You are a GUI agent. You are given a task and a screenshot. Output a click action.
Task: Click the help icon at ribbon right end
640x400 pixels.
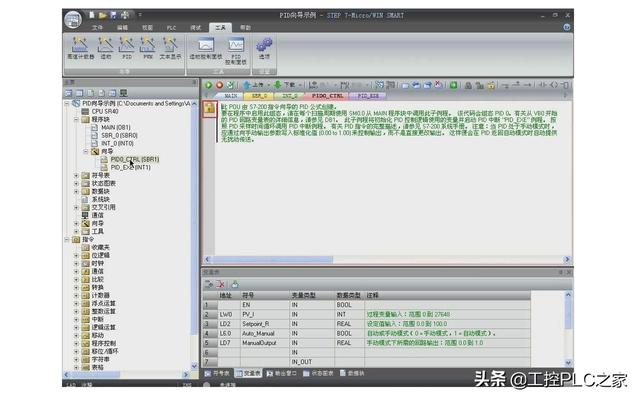tap(567, 27)
